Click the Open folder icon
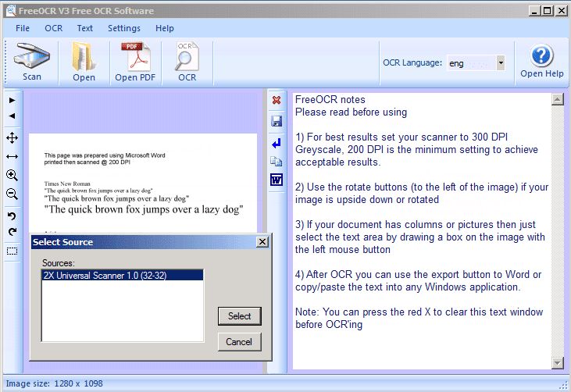571x392 pixels. coord(84,56)
